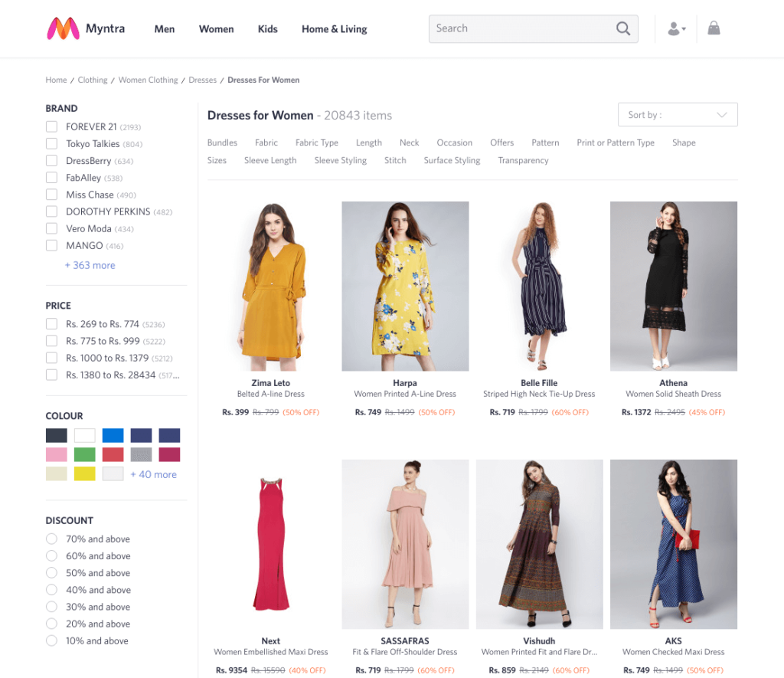The height and width of the screenshot is (678, 784).
Task: Expand the Length filter
Action: click(x=369, y=142)
